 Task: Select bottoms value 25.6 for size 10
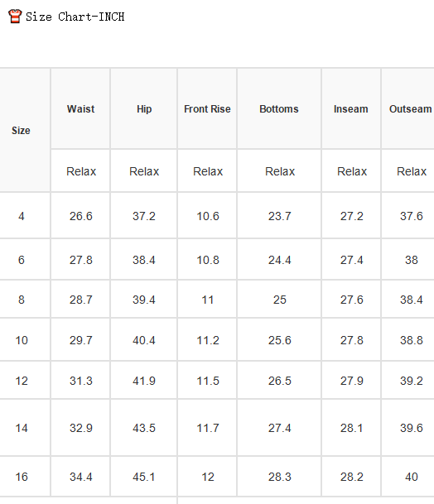click(280, 340)
